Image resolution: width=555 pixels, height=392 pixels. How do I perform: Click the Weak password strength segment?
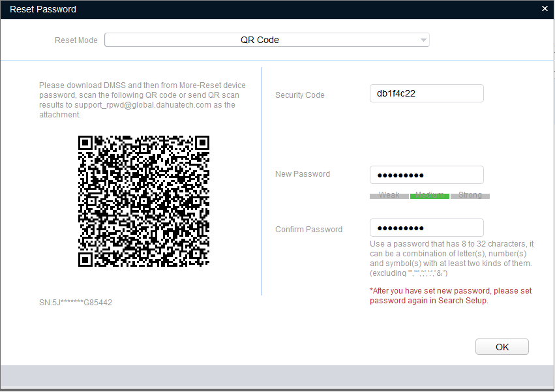click(389, 196)
